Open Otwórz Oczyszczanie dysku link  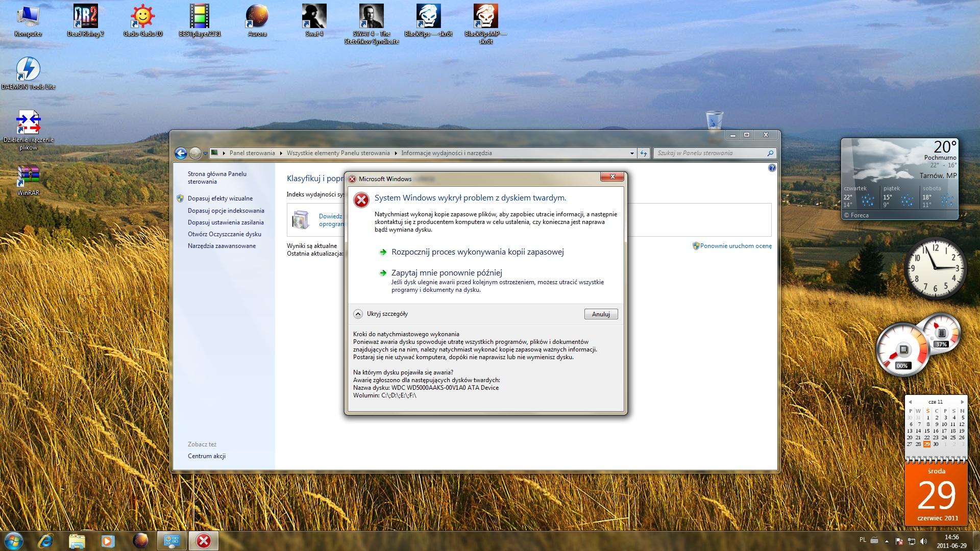[x=225, y=234]
